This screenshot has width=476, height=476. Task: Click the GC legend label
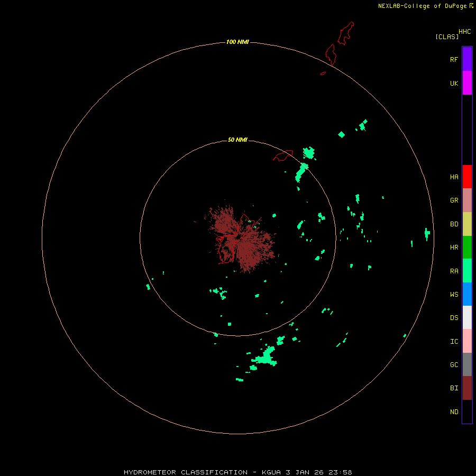pos(454,365)
